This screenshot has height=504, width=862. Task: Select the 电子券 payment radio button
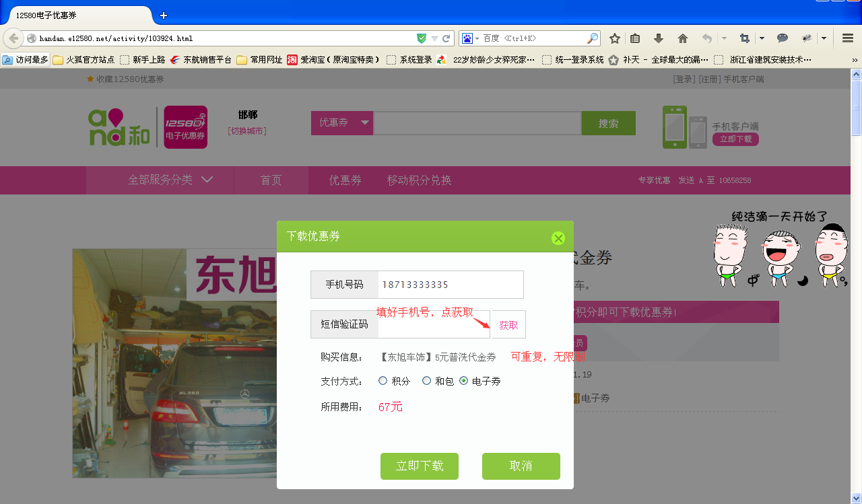(464, 381)
